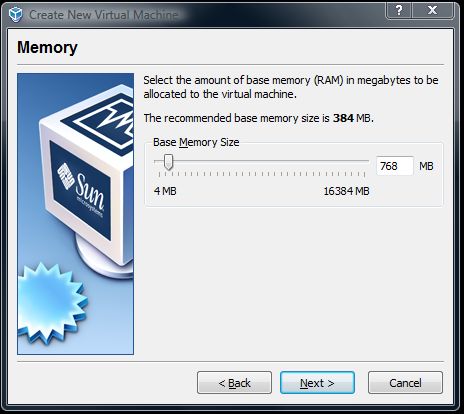Image resolution: width=464 pixels, height=414 pixels.
Task: Click the Sun Microsystems logo on the illustration
Action: 81,189
